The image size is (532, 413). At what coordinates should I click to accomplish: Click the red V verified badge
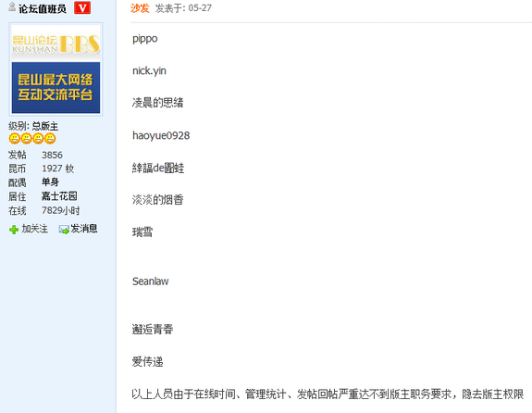(x=82, y=7)
